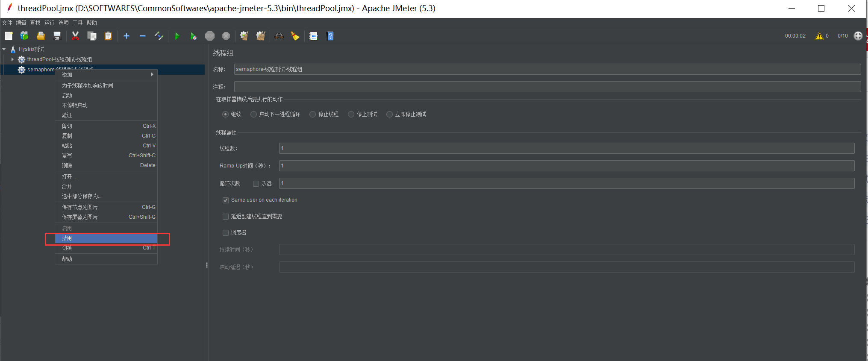The image size is (868, 361).
Task: Click Start no pauses icon
Action: point(194,36)
